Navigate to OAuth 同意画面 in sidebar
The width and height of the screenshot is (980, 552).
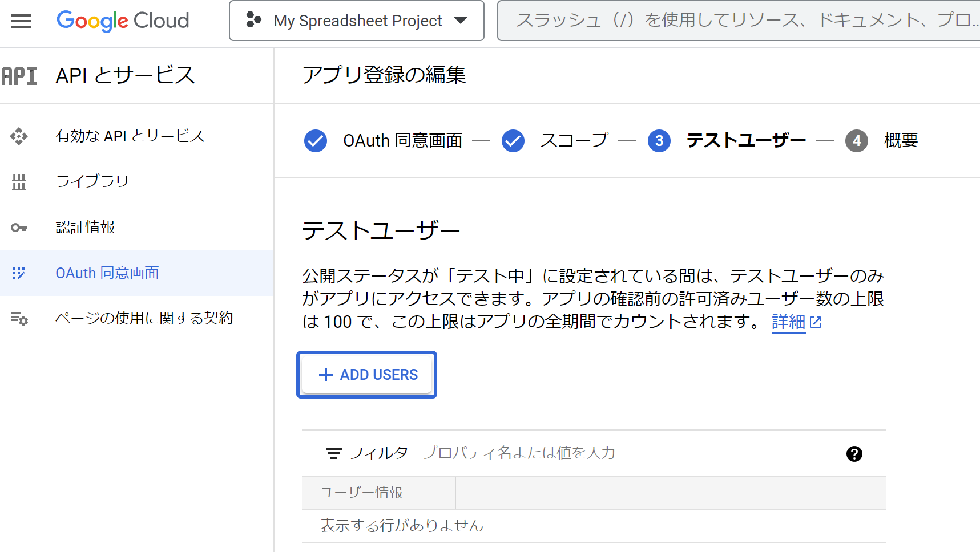[x=107, y=273]
